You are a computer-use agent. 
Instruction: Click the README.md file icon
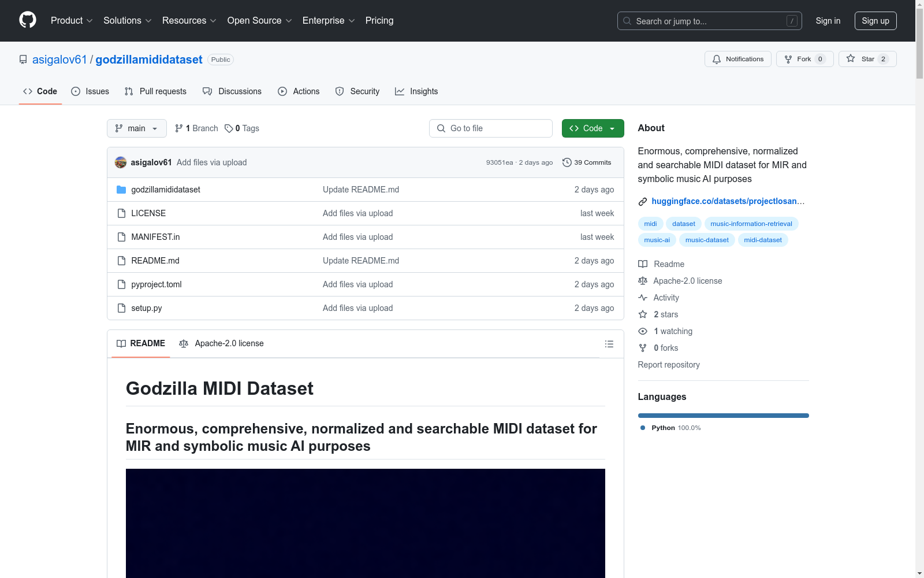[x=121, y=261]
